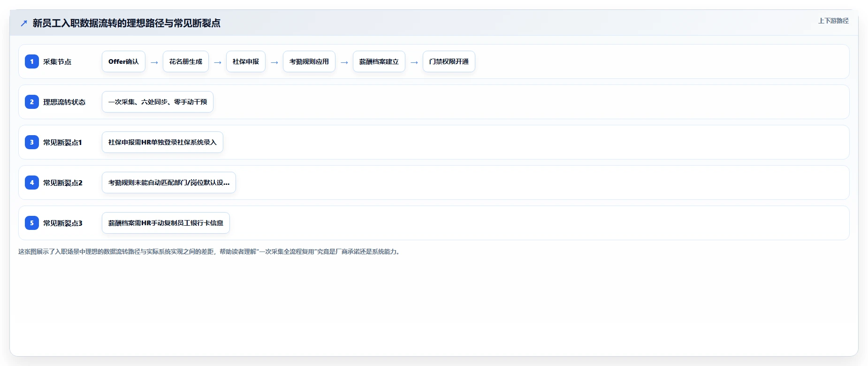Image resolution: width=868 pixels, height=366 pixels.
Task: Click the number 4 badge for 常见断裂点2
Action: [32, 183]
